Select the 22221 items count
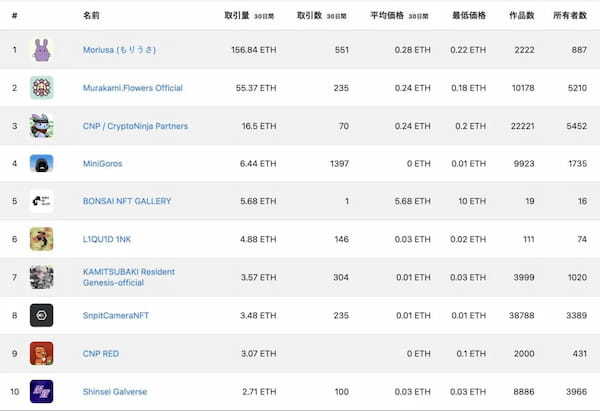The image size is (600, 411). (522, 126)
